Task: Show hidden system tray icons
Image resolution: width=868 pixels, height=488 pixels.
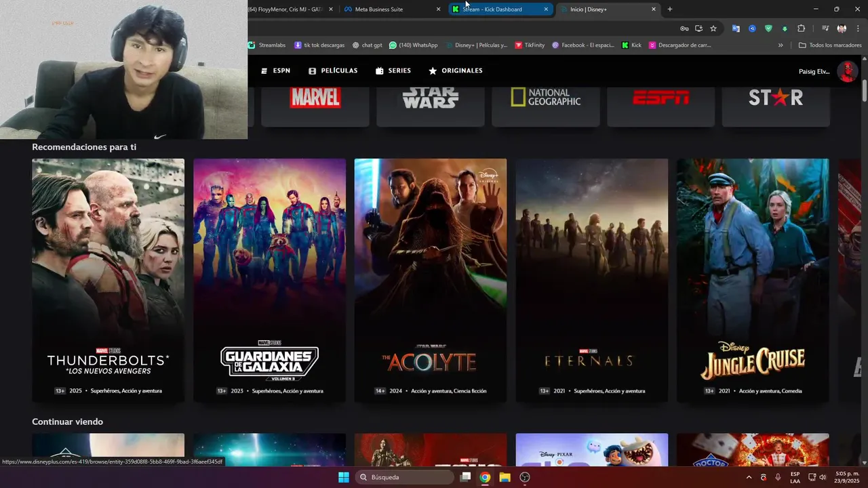Action: tap(749, 477)
